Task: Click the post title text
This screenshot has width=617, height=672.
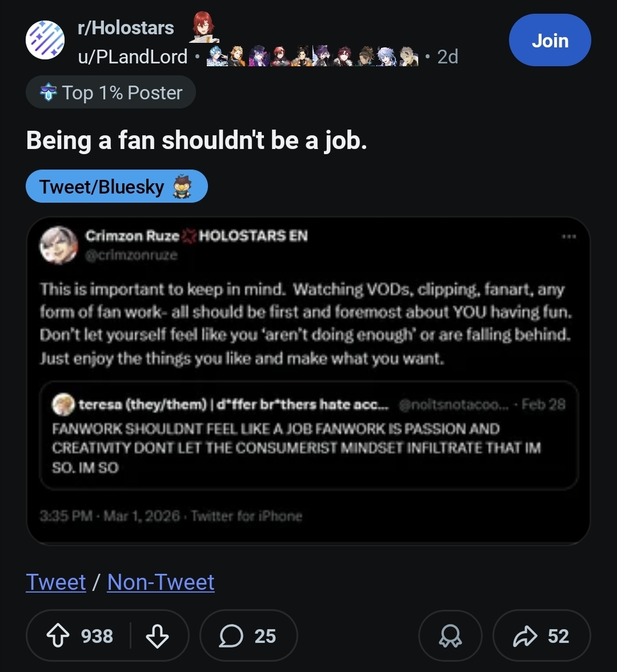Action: 197,140
